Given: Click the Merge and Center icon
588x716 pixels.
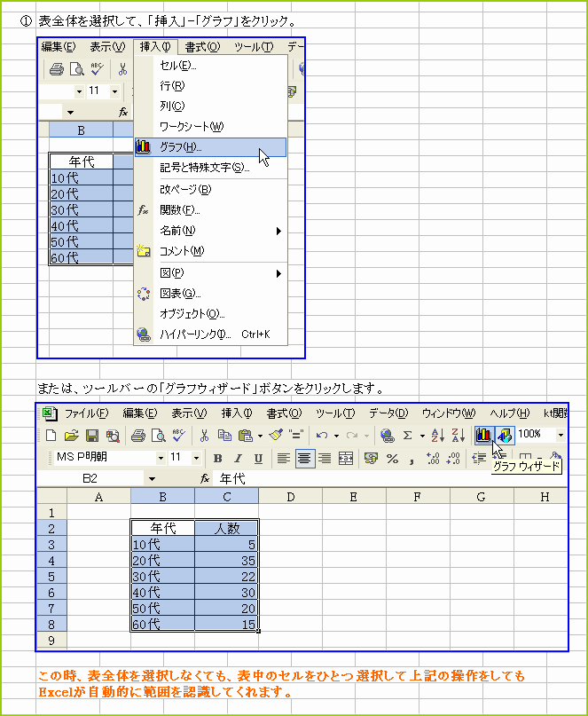Looking at the screenshot, I should pyautogui.click(x=346, y=458).
